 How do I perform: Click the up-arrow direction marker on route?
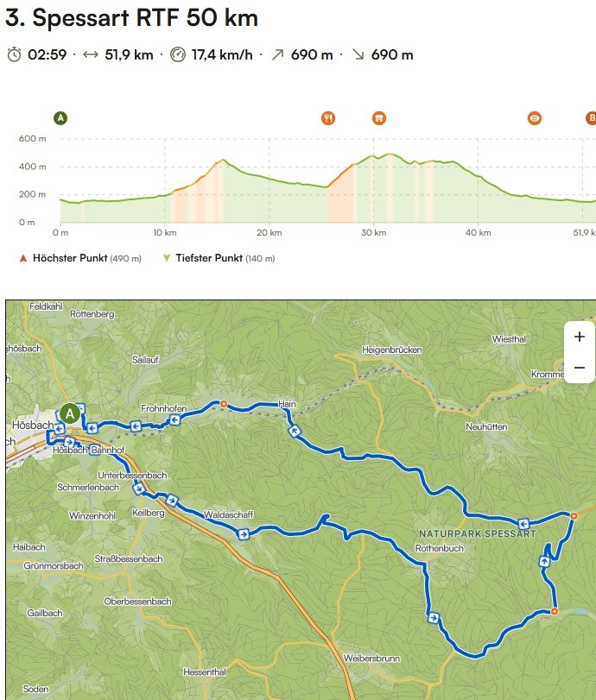tap(544, 561)
